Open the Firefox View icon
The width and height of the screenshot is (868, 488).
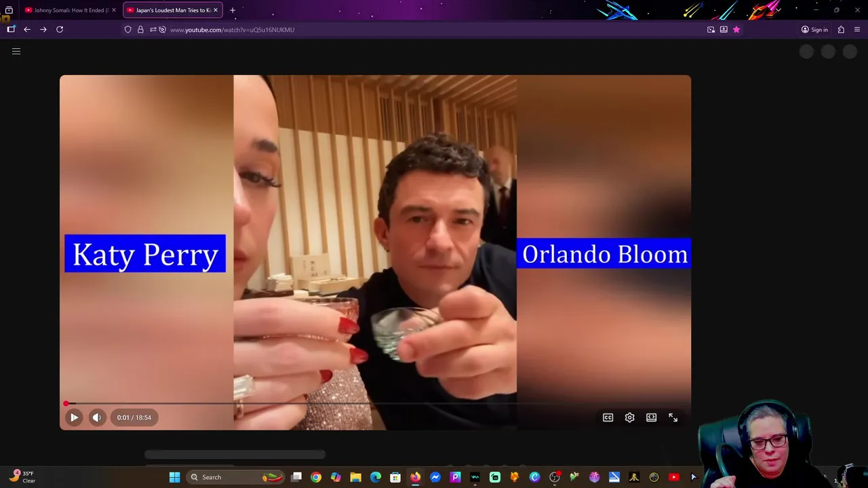pyautogui.click(x=9, y=10)
